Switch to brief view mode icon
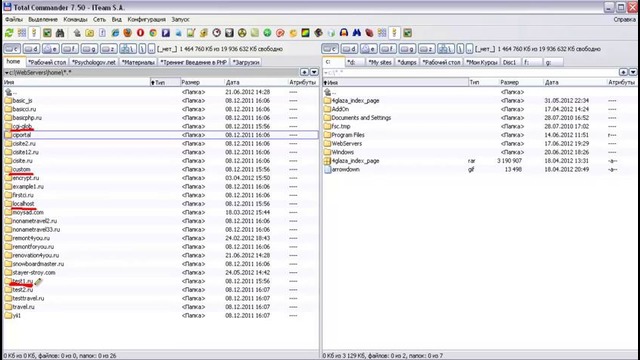 click(22, 33)
